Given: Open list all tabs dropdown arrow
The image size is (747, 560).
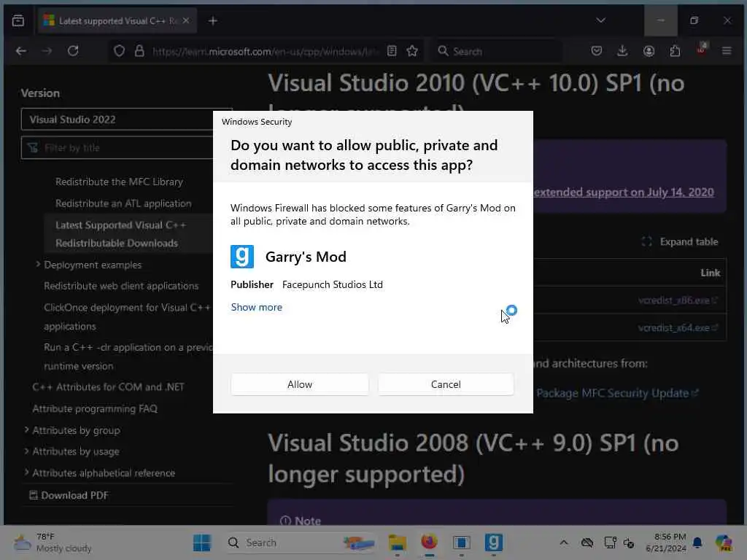Looking at the screenshot, I should (601, 20).
